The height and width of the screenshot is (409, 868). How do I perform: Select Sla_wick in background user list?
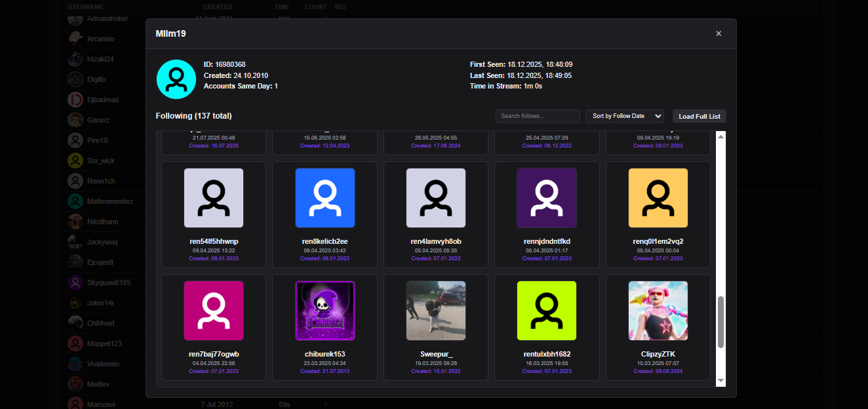point(101,161)
